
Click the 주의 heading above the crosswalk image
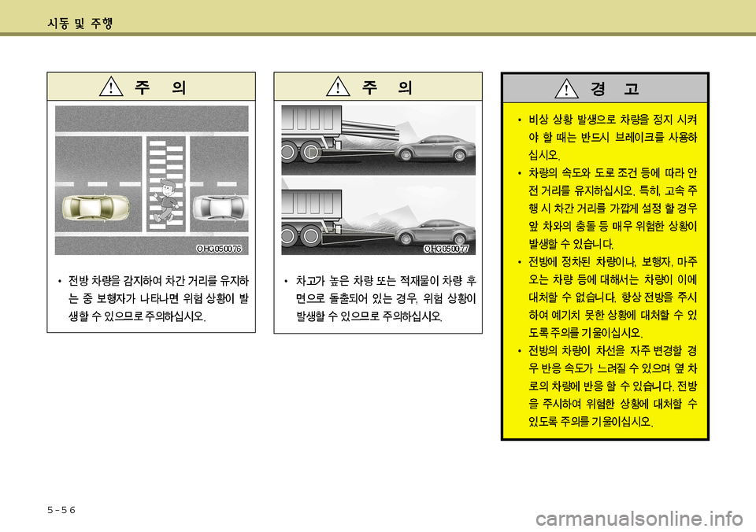click(160, 87)
